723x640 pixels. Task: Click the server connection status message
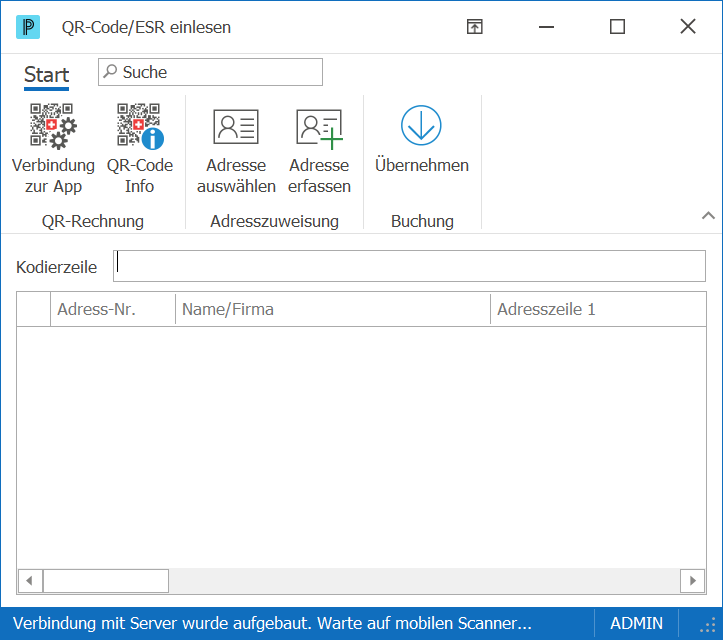tap(272, 623)
